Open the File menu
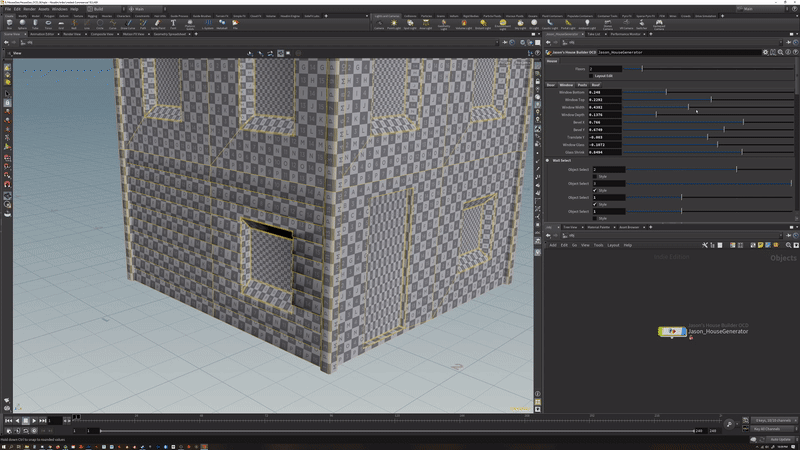Viewport: 800px width, 450px height. click(x=8, y=9)
